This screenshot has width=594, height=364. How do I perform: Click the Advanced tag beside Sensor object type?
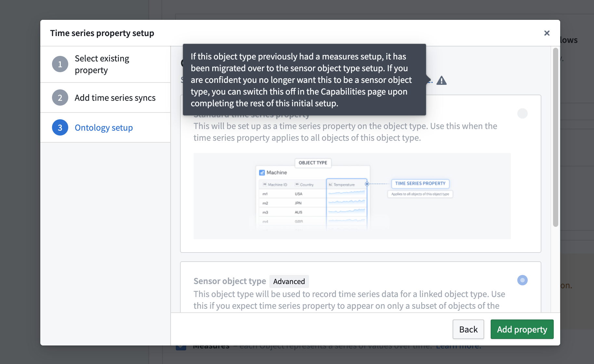289,281
